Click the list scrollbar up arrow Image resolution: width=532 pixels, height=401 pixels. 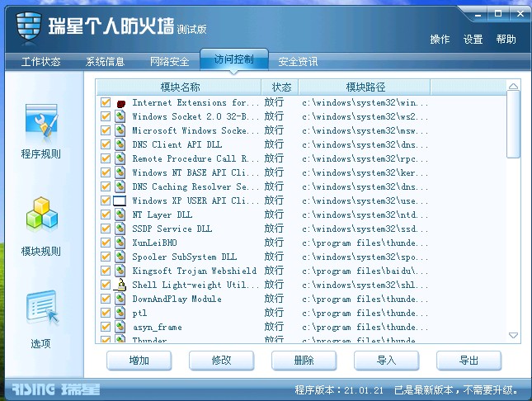(x=513, y=87)
